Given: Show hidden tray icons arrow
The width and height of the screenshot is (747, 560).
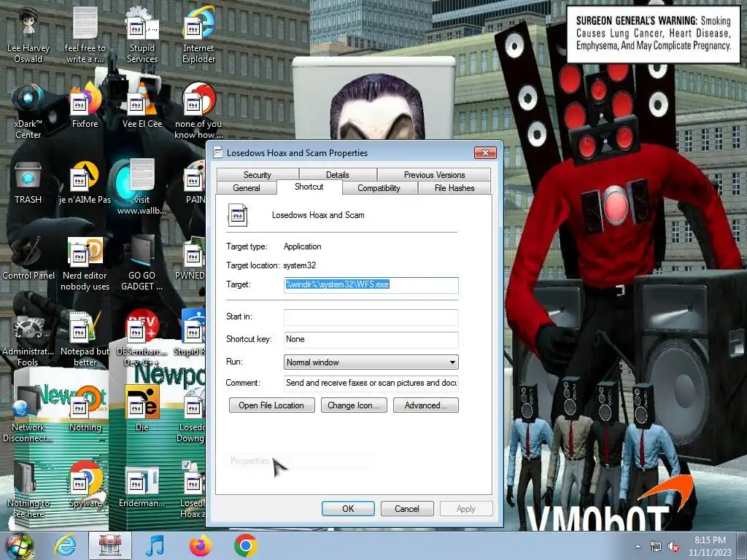Looking at the screenshot, I should (638, 547).
